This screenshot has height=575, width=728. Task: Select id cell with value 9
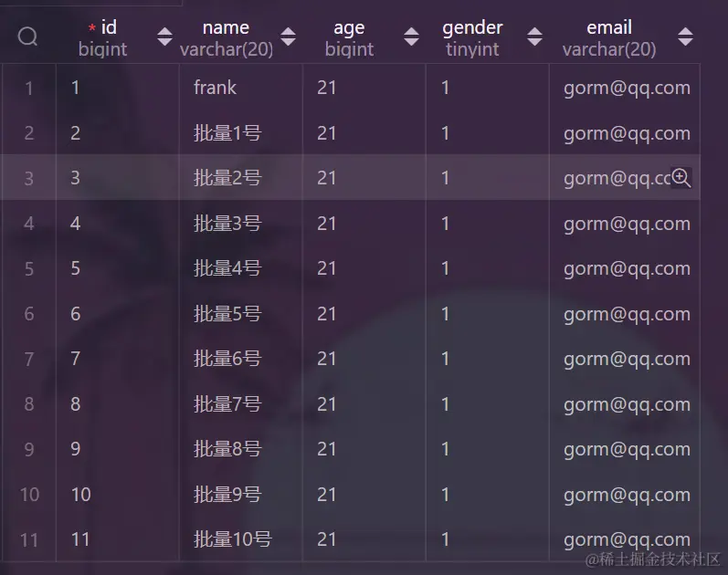pyautogui.click(x=118, y=449)
